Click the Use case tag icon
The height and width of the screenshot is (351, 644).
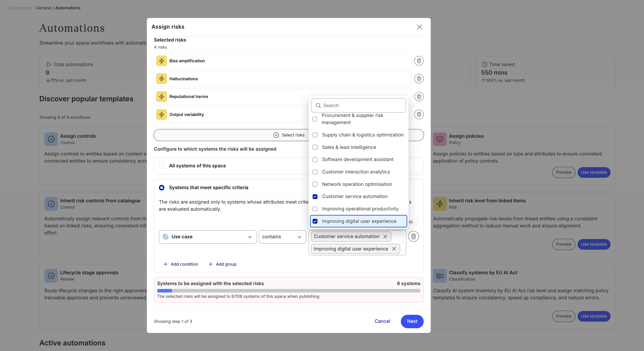coord(166,237)
